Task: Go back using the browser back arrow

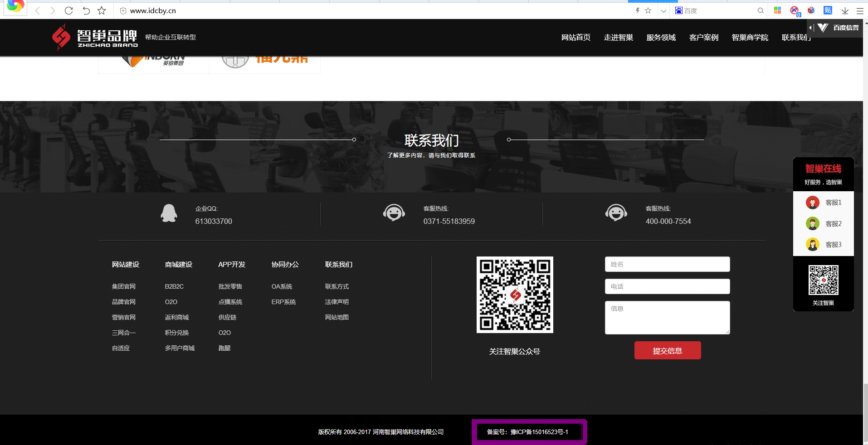Action: (38, 10)
